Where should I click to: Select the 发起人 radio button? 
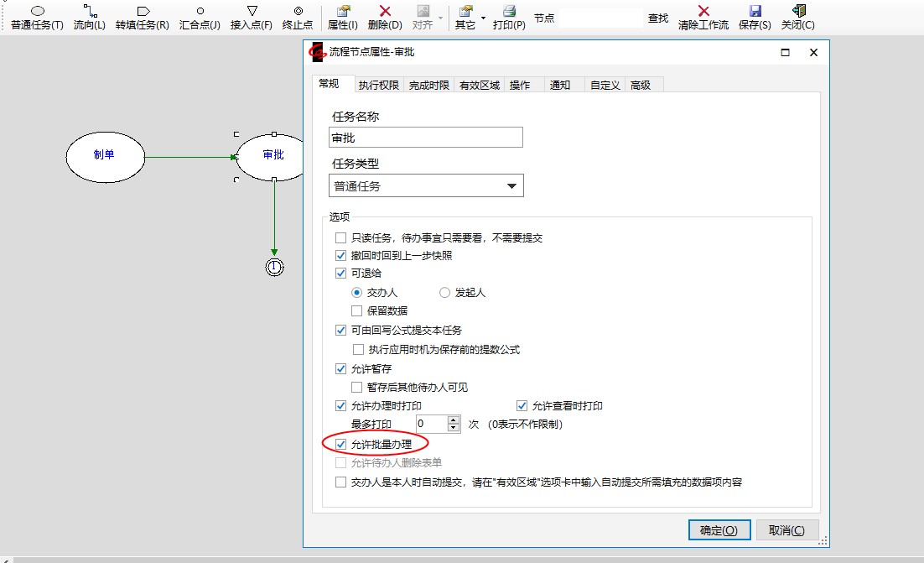point(445,293)
